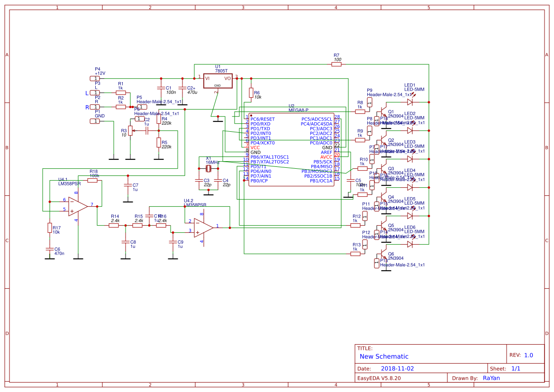
Task: Click the red VCC pin label
Action: click(x=255, y=147)
